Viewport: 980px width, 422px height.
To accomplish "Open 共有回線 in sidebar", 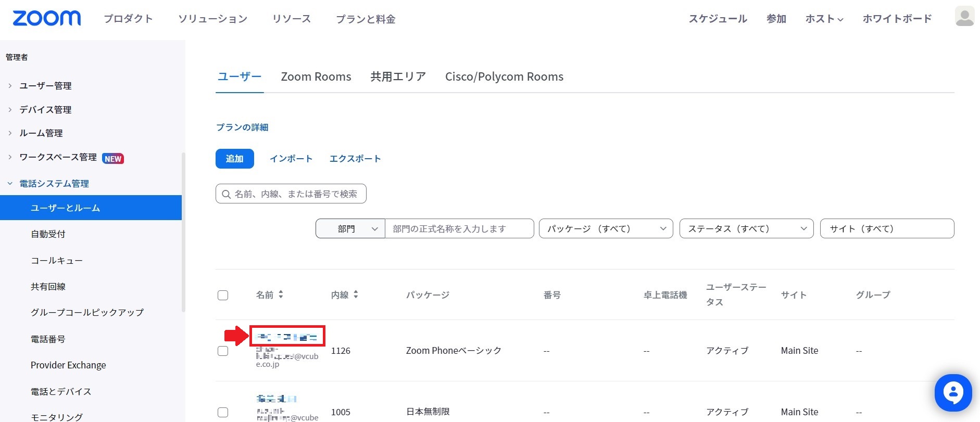I will point(48,287).
